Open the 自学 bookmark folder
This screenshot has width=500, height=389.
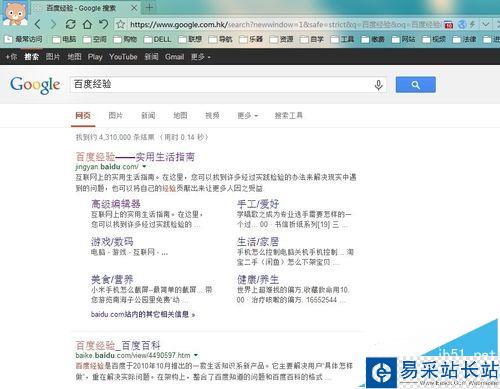(x=312, y=39)
